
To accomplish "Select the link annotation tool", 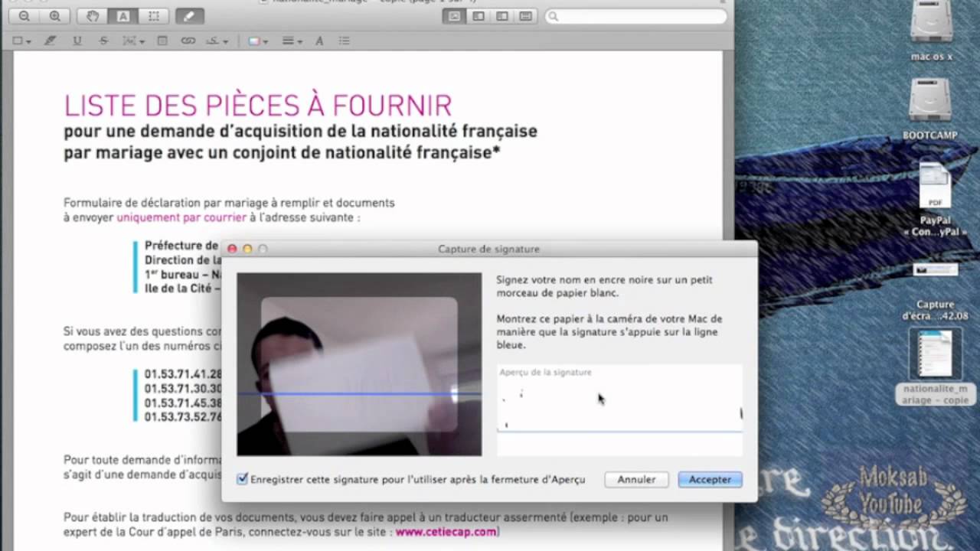I will click(x=188, y=41).
